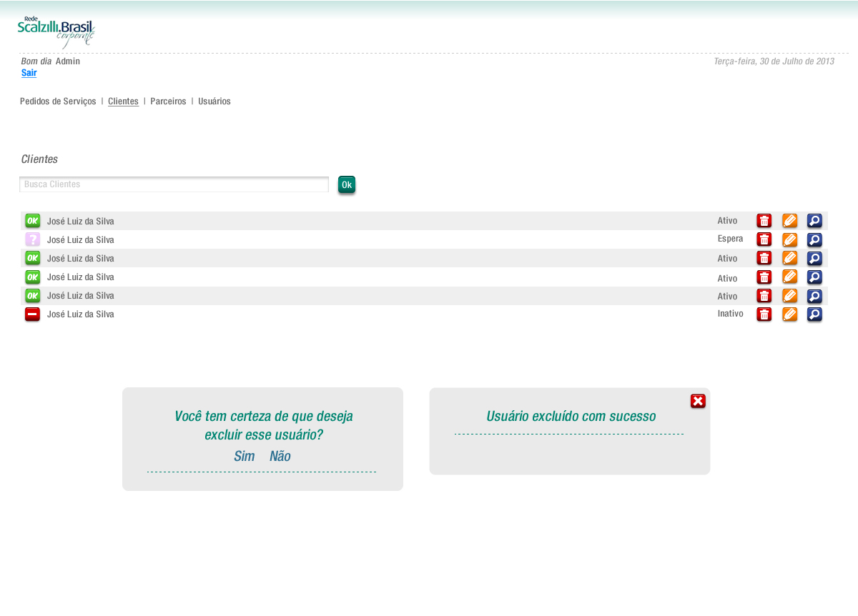Close the 'Usuário excluído com sucesso' message
This screenshot has height=616, width=858.
698,401
